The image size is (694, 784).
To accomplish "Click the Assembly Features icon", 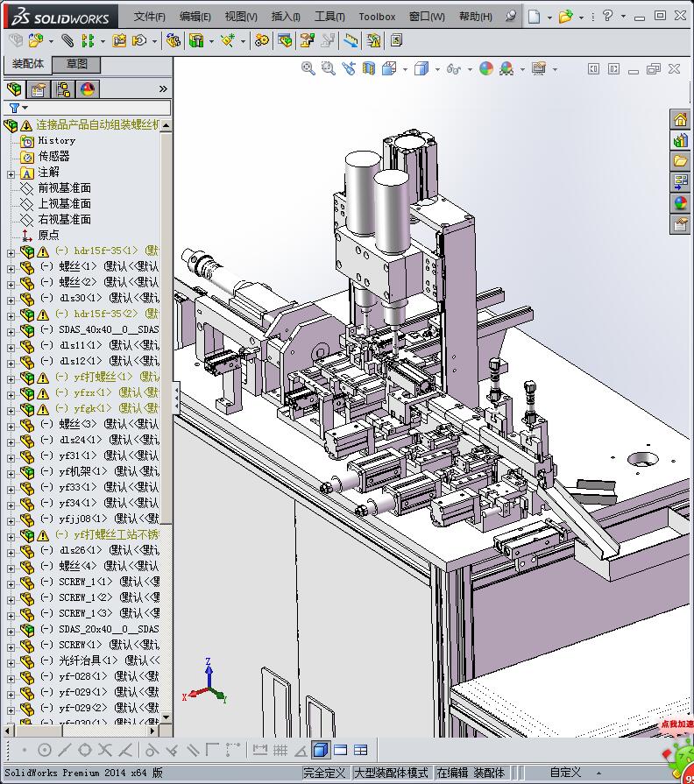I will pos(196,40).
